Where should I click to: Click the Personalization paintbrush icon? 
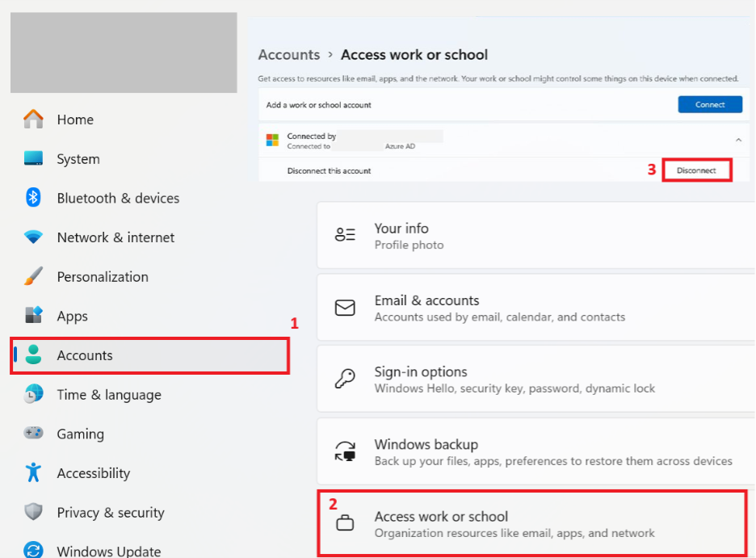pos(33,276)
